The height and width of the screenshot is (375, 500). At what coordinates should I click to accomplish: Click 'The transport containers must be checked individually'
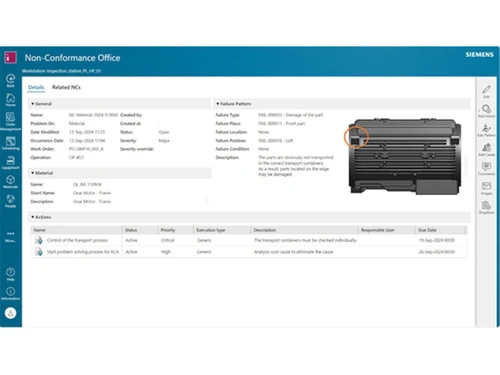click(305, 240)
